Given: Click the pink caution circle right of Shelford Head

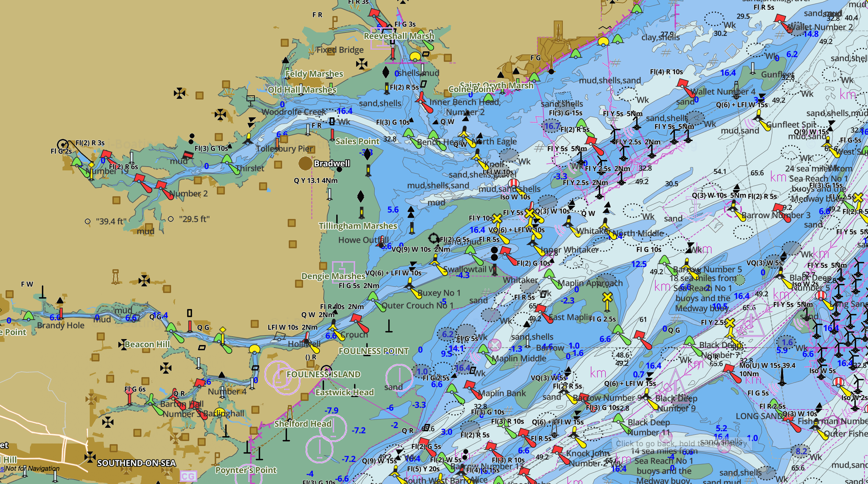Looking at the screenshot, I should click(x=333, y=428).
